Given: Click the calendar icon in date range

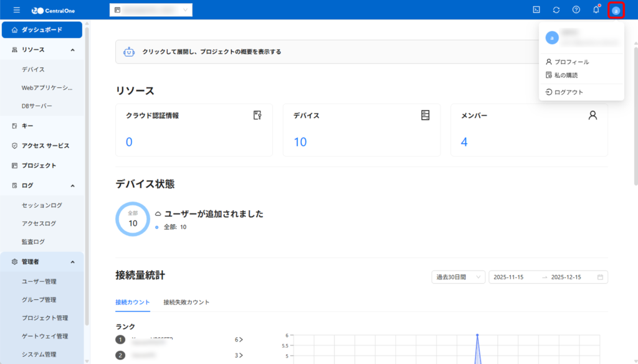Looking at the screenshot, I should [x=600, y=277].
